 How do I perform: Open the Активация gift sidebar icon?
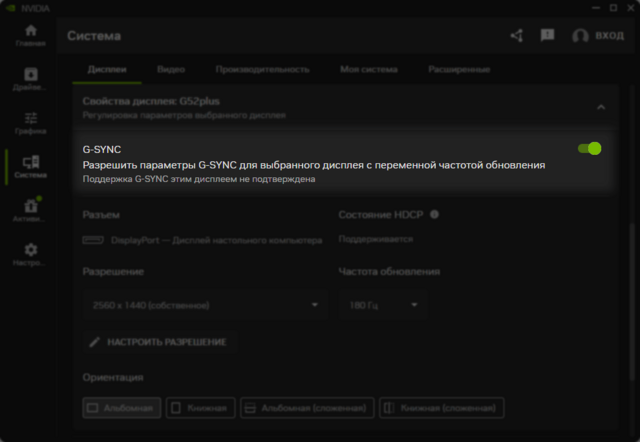coord(31,210)
